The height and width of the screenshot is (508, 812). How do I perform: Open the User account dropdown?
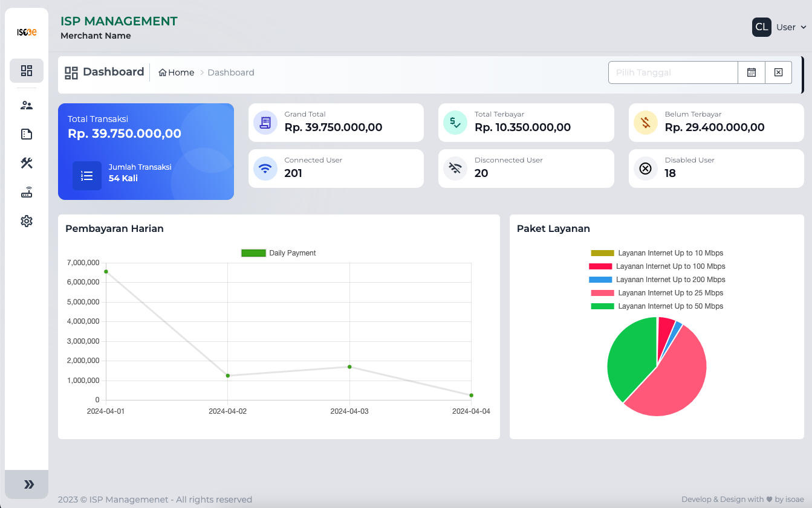point(790,27)
